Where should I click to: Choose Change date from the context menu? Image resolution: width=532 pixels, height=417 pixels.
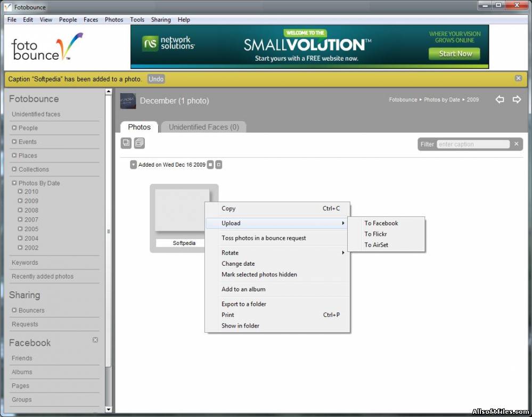tap(277, 264)
